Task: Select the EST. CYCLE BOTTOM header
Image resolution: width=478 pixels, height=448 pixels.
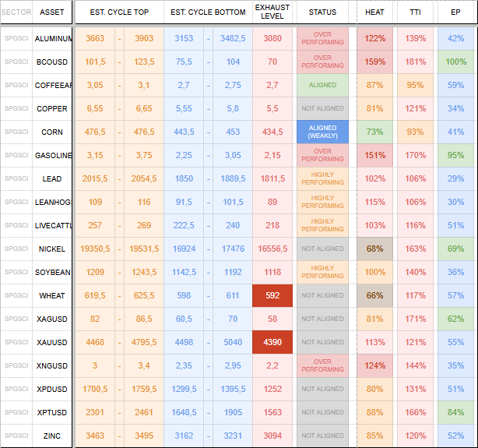Action: coord(208,12)
